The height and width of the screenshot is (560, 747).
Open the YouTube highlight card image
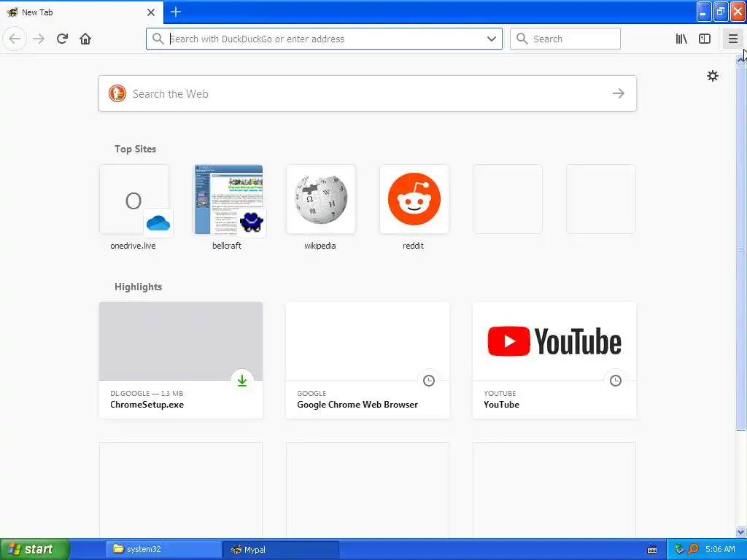click(x=554, y=341)
